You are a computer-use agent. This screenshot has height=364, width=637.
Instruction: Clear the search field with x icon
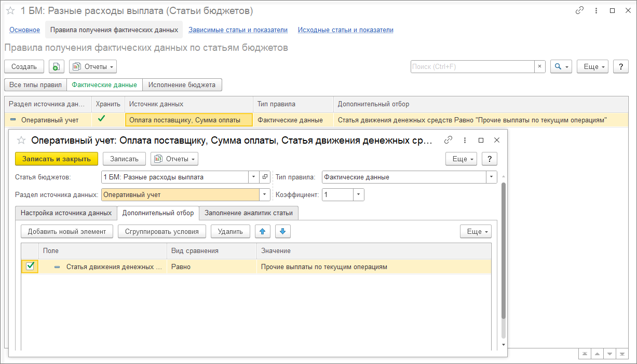click(540, 66)
